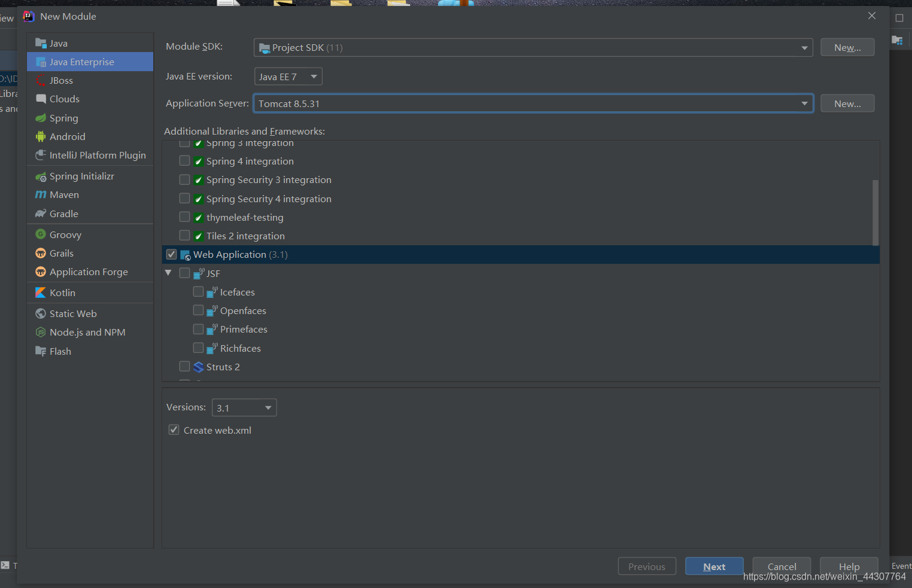Check the Openfaces checkbox
Image resolution: width=912 pixels, height=588 pixels.
click(x=199, y=310)
